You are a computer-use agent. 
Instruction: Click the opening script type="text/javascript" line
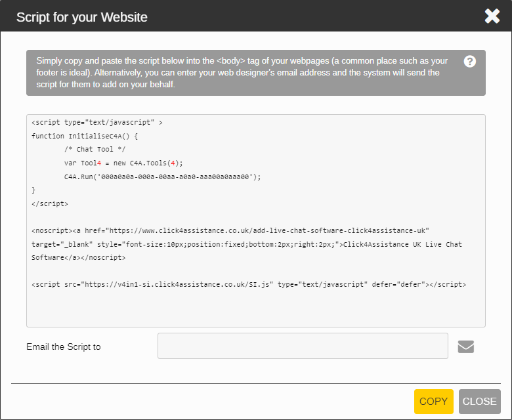click(x=96, y=122)
